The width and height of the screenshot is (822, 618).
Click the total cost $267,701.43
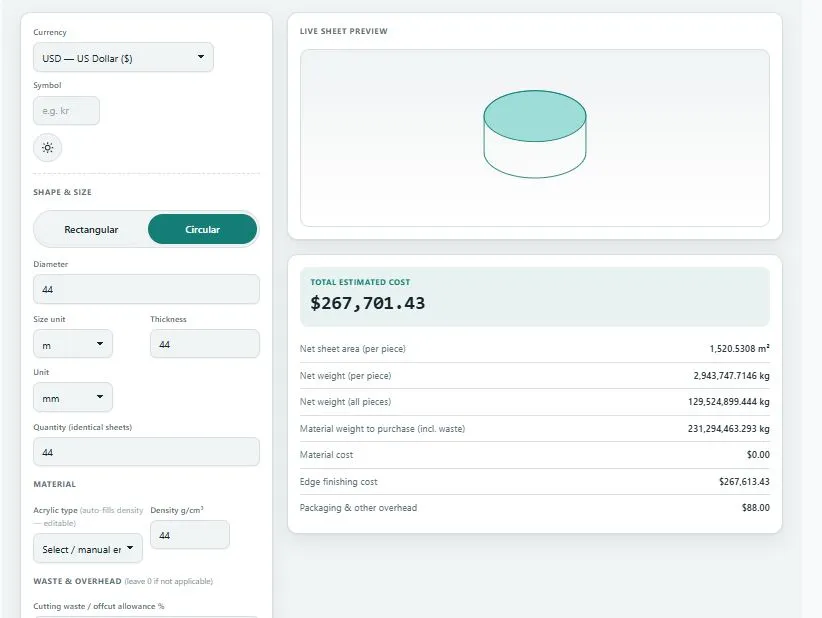click(367, 303)
